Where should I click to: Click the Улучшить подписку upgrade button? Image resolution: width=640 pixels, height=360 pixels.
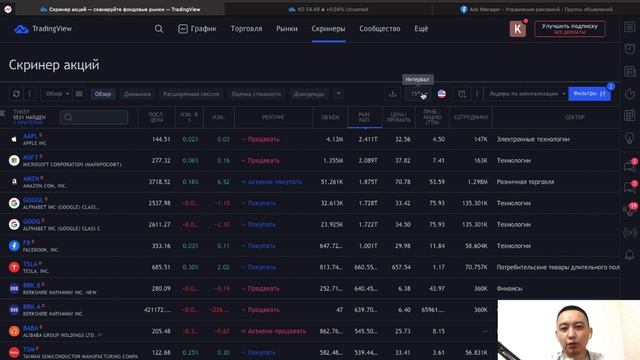(570, 29)
